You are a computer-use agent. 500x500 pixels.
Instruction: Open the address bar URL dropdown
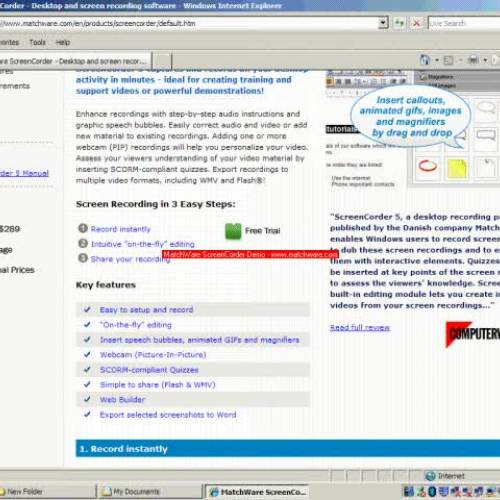click(x=384, y=23)
